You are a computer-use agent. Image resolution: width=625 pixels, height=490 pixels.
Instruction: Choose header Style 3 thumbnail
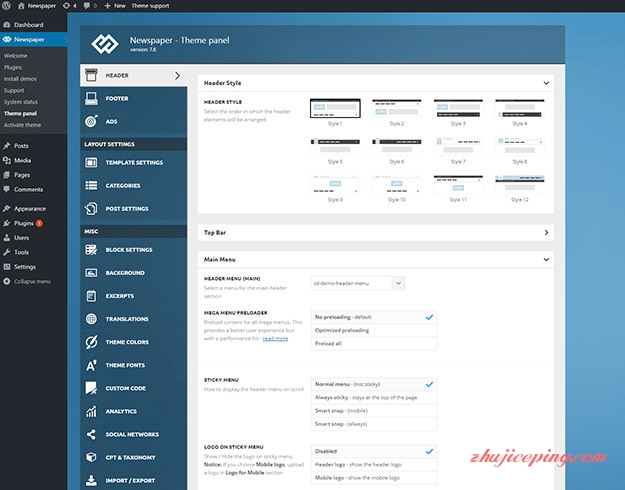click(458, 108)
